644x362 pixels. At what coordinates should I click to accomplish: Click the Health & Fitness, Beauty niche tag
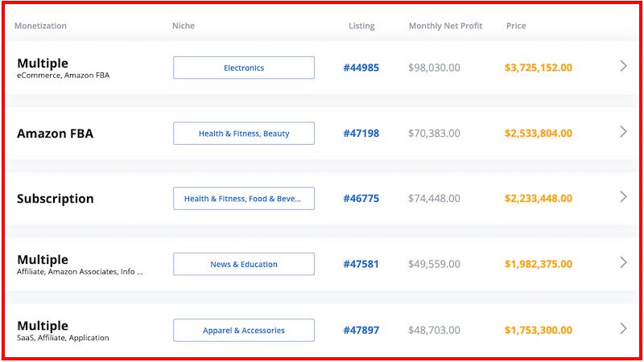[x=244, y=134]
